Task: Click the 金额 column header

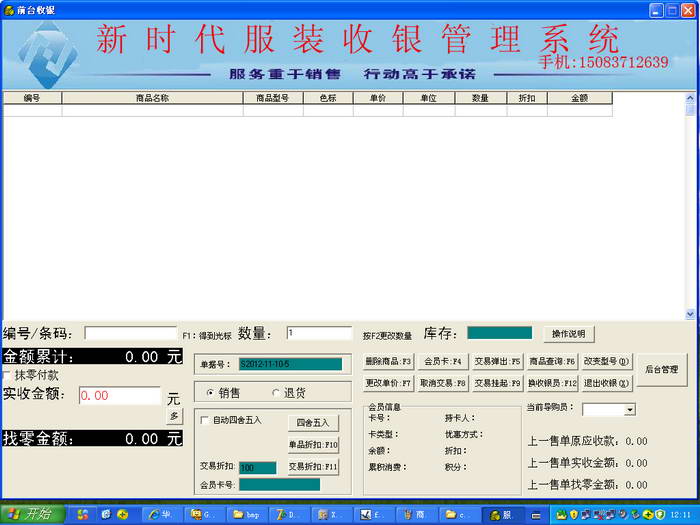Action: [x=580, y=98]
